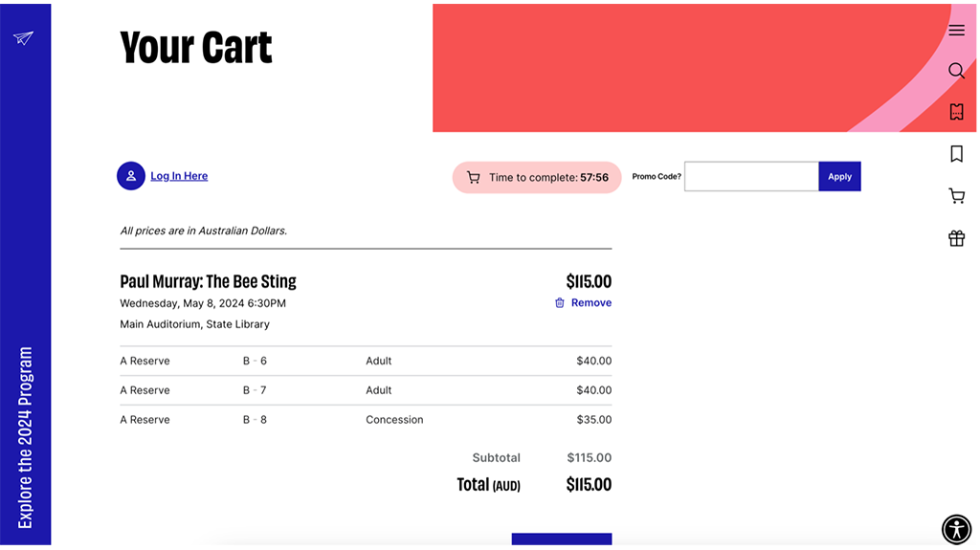Open saved items via bookmark icon
Screen dimensions: 980x550
pyautogui.click(x=956, y=154)
